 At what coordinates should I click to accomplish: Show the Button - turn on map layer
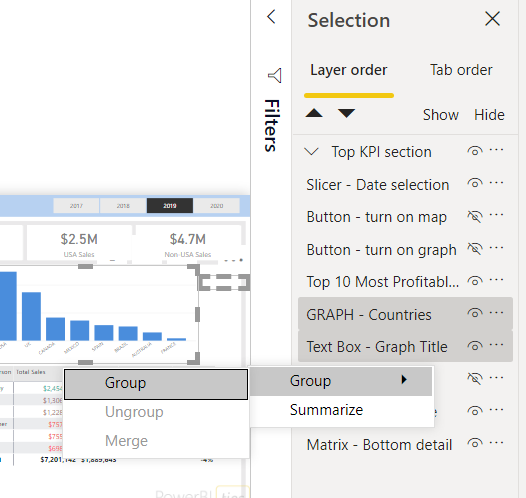click(475, 216)
